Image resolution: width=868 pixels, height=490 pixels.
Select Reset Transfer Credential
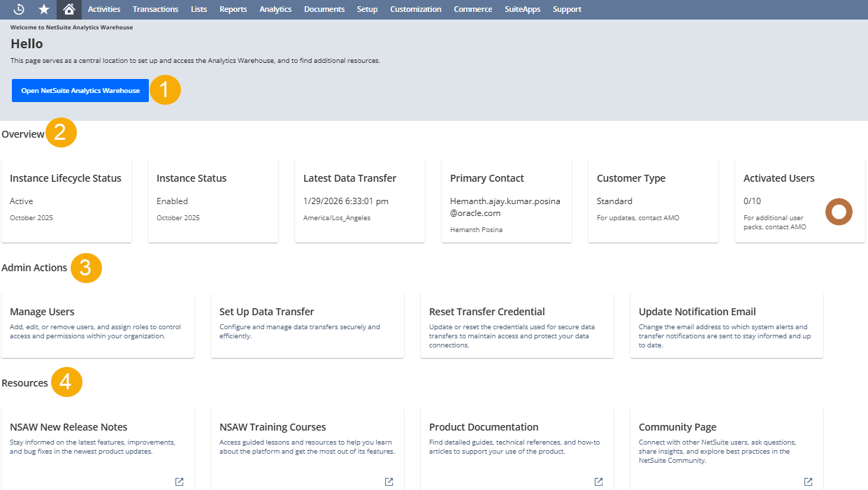(517, 325)
